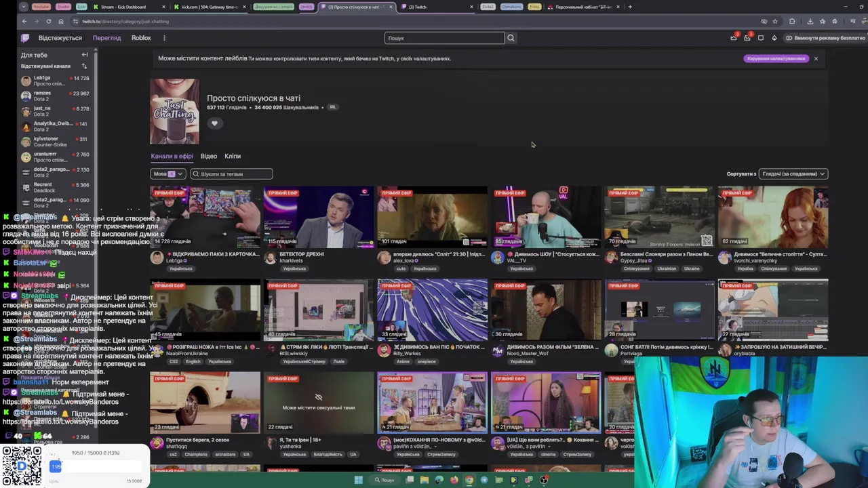The image size is (868, 488).
Task: Open shat1qqq stream thumbnail with van
Action: (x=205, y=403)
